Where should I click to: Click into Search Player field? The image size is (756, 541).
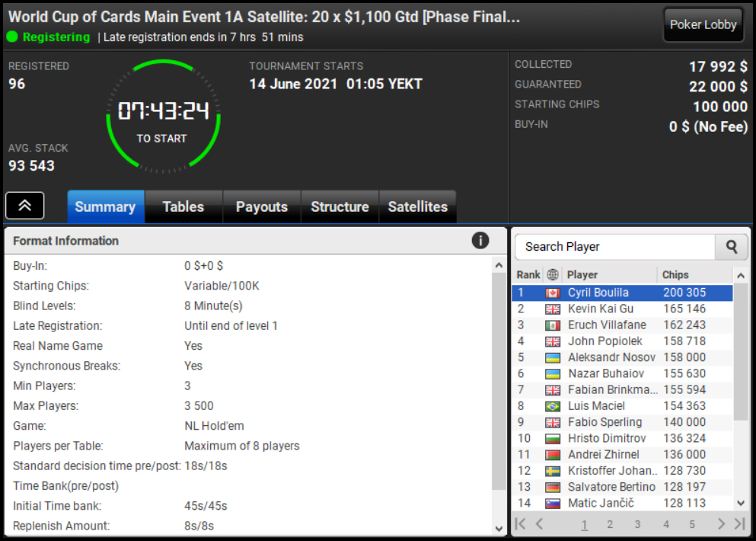point(615,247)
